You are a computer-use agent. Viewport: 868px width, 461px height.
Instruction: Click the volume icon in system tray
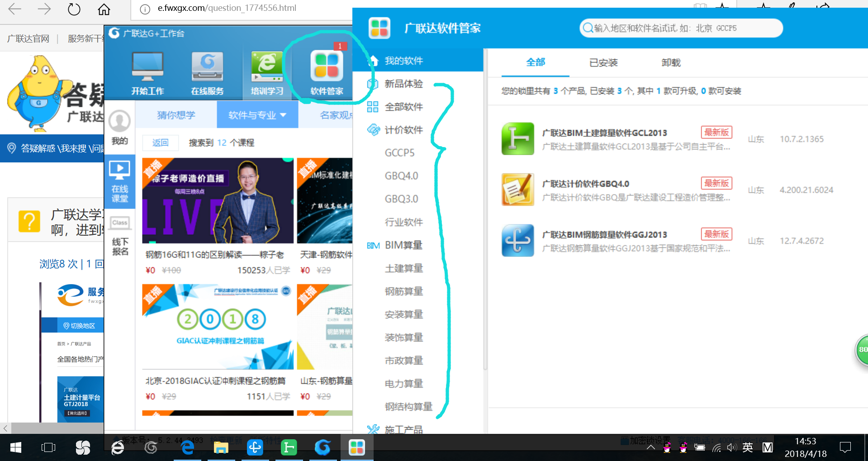point(731,447)
